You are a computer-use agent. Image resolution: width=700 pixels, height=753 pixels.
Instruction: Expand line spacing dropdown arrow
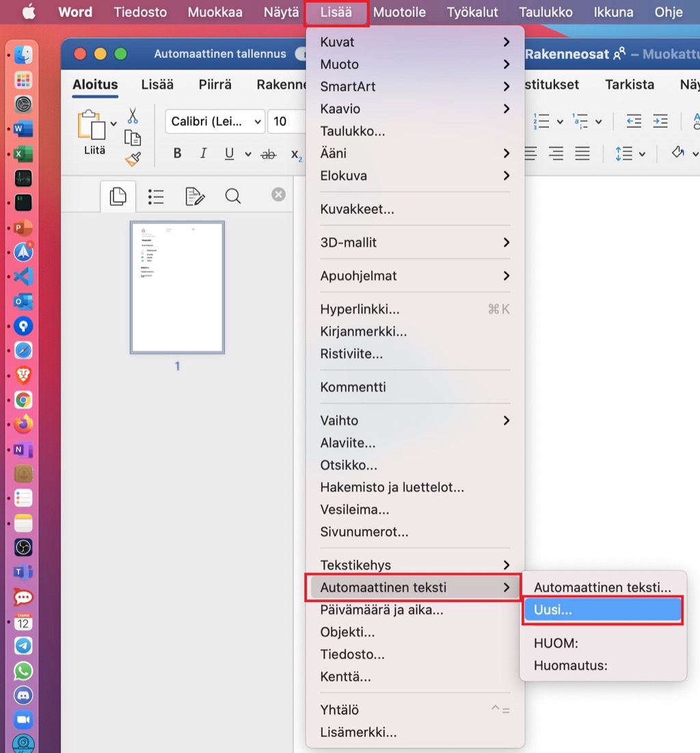click(x=643, y=154)
